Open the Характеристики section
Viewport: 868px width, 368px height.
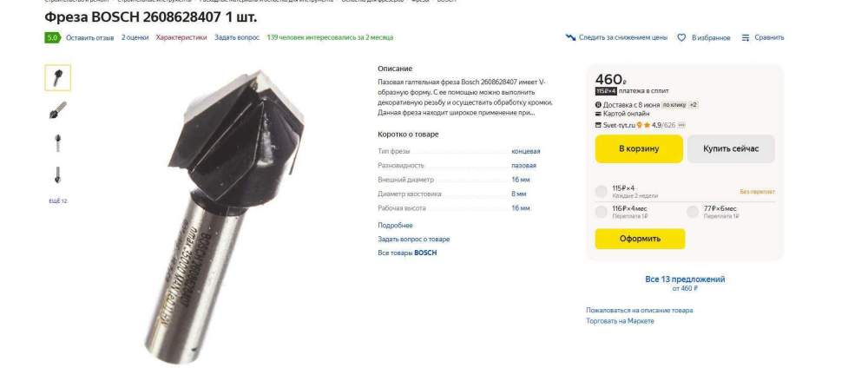(181, 37)
